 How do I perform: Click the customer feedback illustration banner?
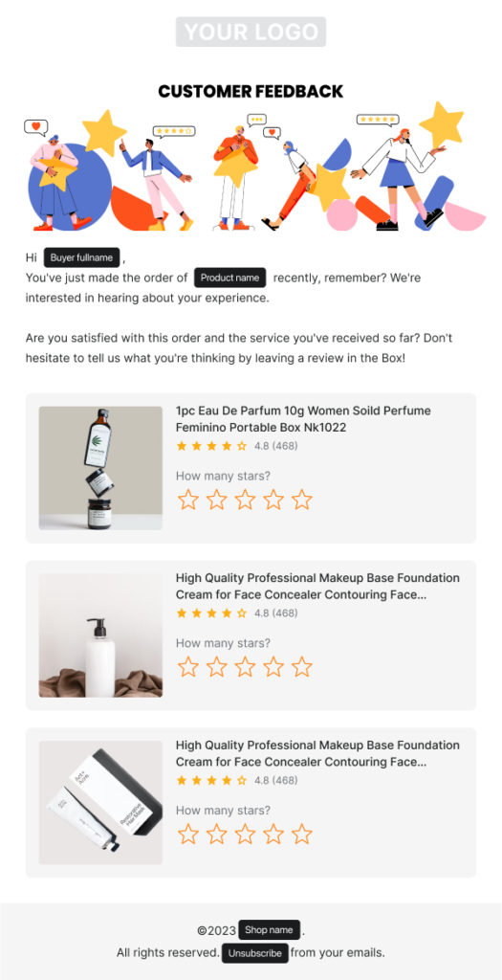(x=251, y=167)
